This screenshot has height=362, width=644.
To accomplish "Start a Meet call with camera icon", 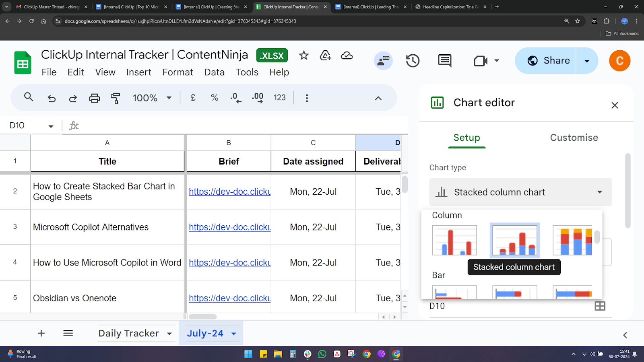I will (x=480, y=61).
